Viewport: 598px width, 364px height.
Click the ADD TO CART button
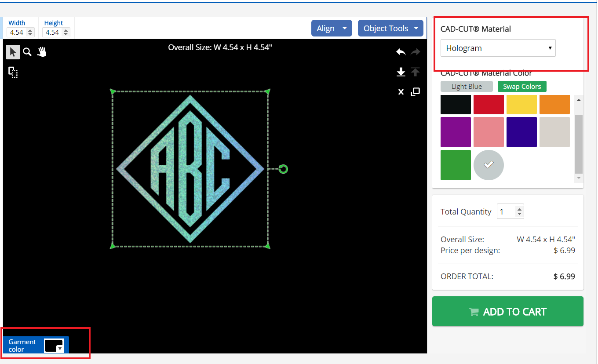[x=507, y=311]
